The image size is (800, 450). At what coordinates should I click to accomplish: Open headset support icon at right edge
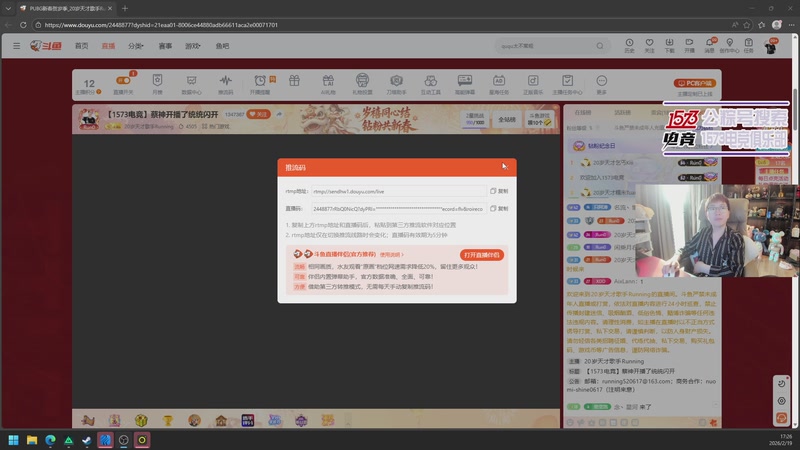click(x=782, y=418)
